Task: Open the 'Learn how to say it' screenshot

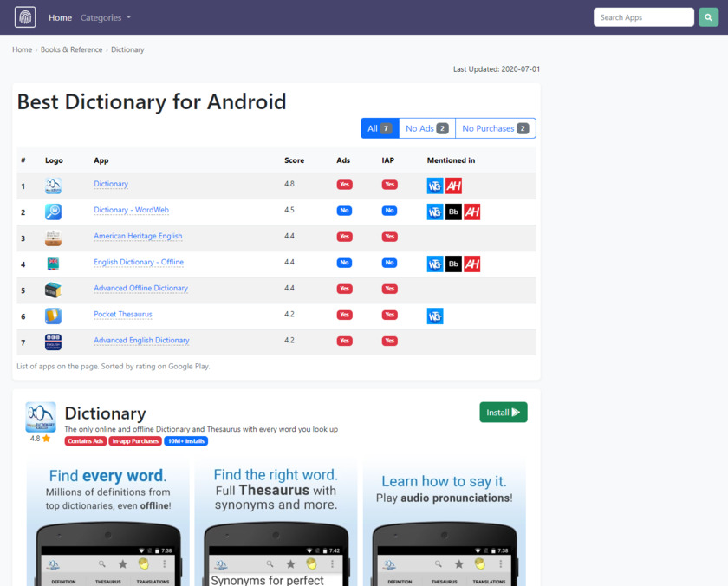Action: tap(445, 522)
